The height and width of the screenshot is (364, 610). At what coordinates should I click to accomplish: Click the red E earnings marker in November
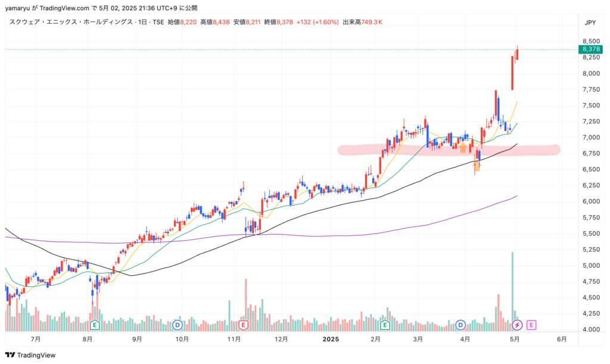click(243, 325)
